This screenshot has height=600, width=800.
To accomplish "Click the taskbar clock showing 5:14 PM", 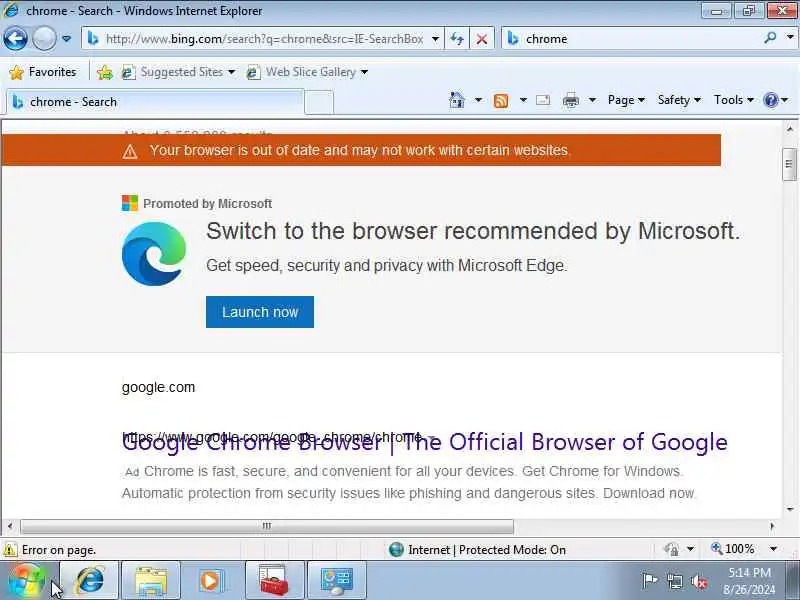I will 749,581.
